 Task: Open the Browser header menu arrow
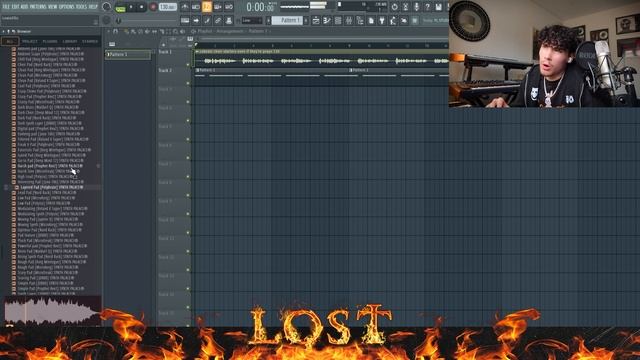point(4,31)
